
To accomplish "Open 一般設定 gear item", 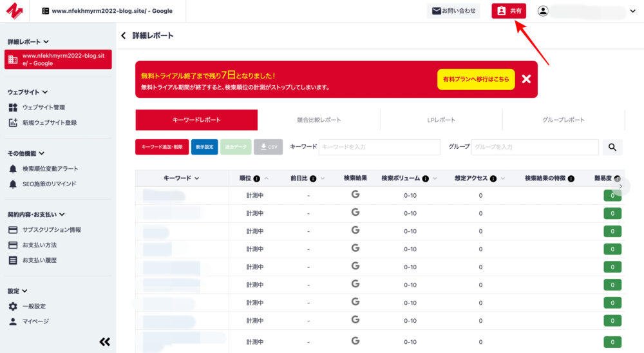I will [27, 306].
